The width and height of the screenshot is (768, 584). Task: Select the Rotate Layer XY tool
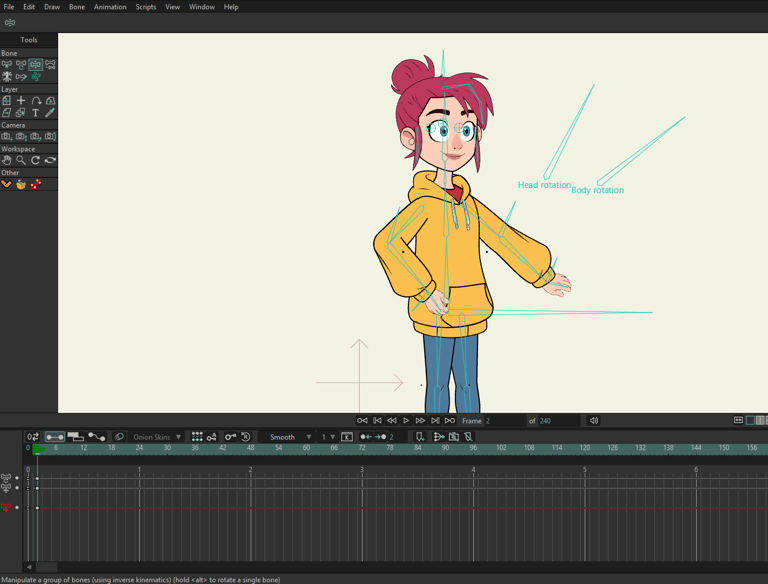pyautogui.click(x=50, y=101)
